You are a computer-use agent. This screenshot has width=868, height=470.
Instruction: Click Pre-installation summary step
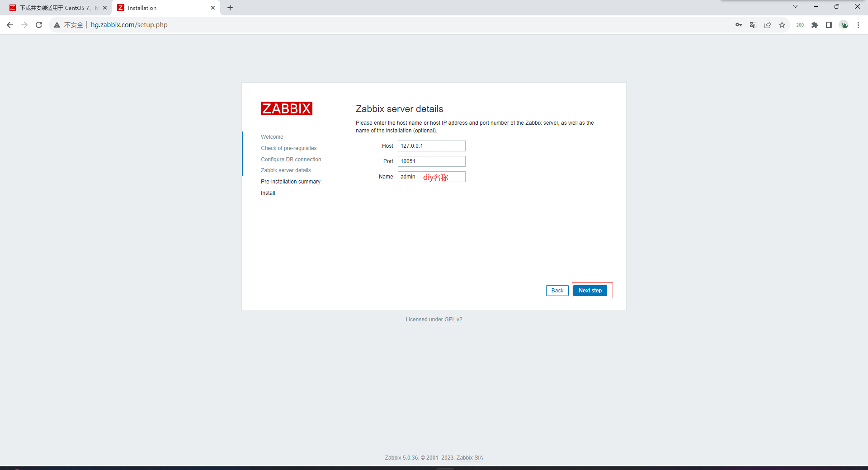(291, 182)
